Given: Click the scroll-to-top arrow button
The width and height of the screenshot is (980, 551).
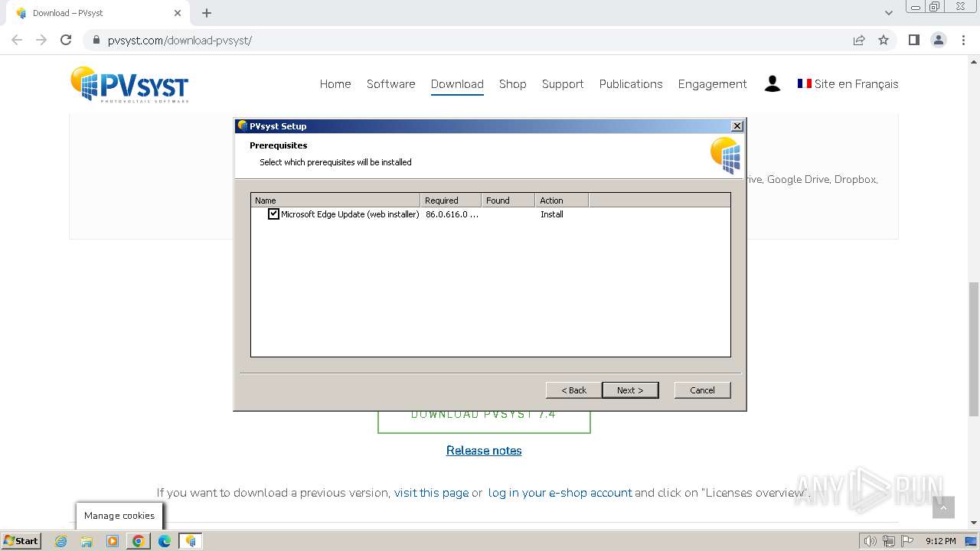Looking at the screenshot, I should pyautogui.click(x=943, y=507).
